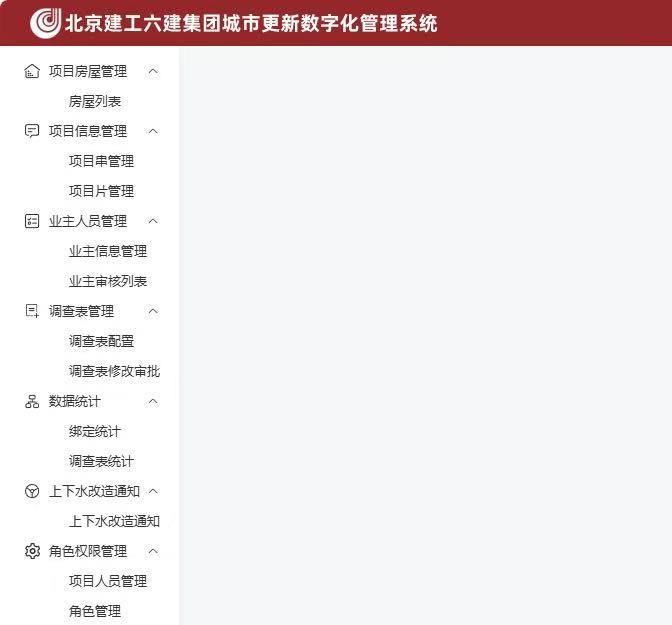The height and width of the screenshot is (625, 672).
Task: Click the list icon beside 业主人员管理
Action: coord(32,221)
